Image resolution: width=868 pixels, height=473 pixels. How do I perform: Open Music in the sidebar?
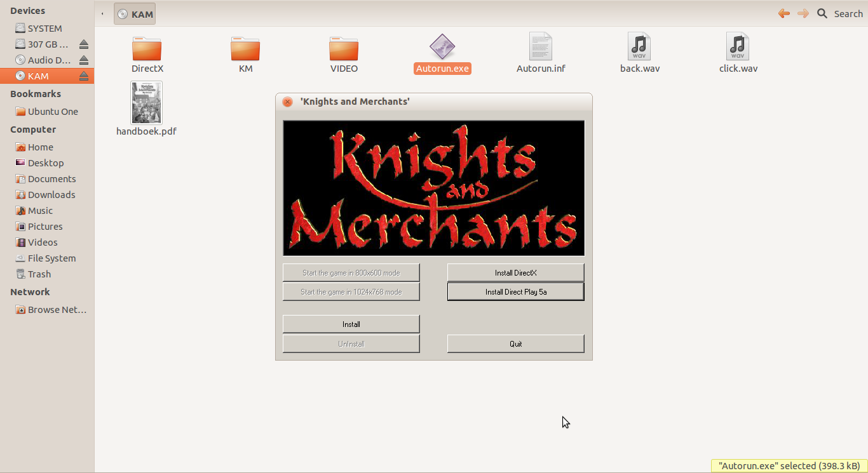point(47,211)
